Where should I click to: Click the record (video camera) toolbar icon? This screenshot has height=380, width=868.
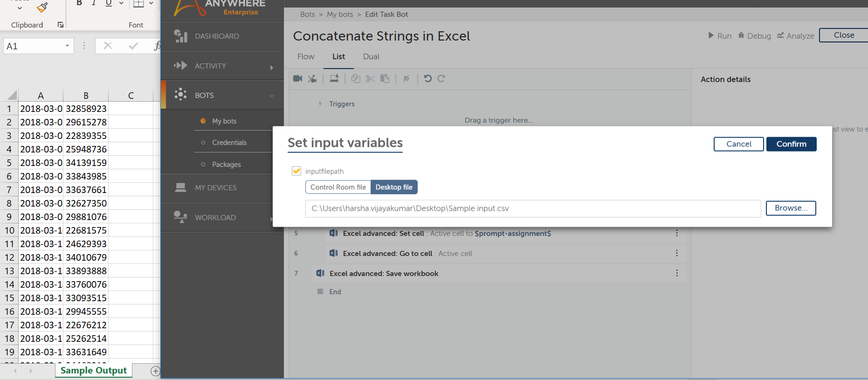pos(297,78)
